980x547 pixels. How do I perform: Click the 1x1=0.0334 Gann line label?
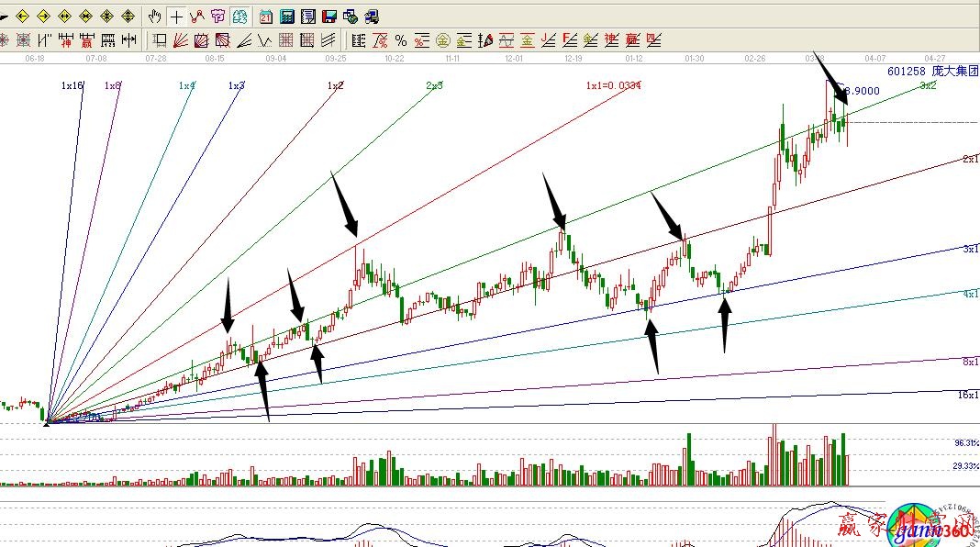pos(613,85)
